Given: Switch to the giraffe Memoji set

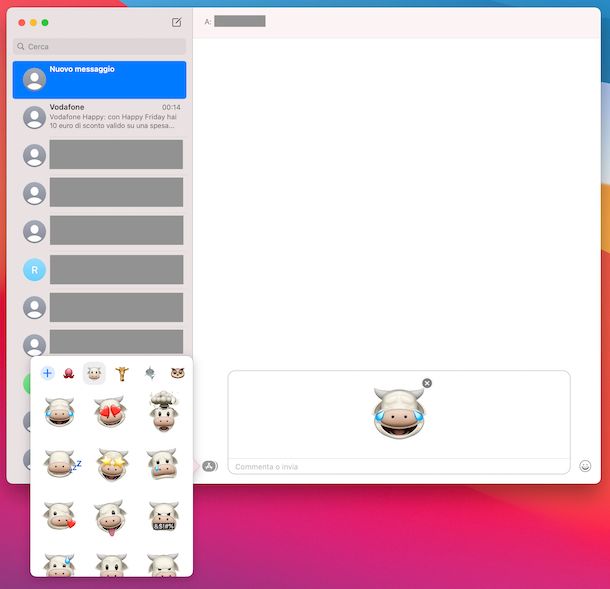Looking at the screenshot, I should click(x=122, y=373).
